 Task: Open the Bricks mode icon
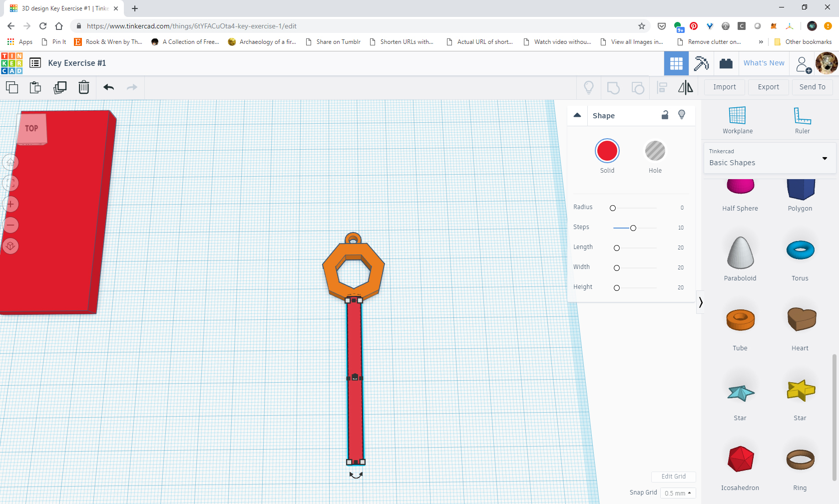(x=726, y=63)
